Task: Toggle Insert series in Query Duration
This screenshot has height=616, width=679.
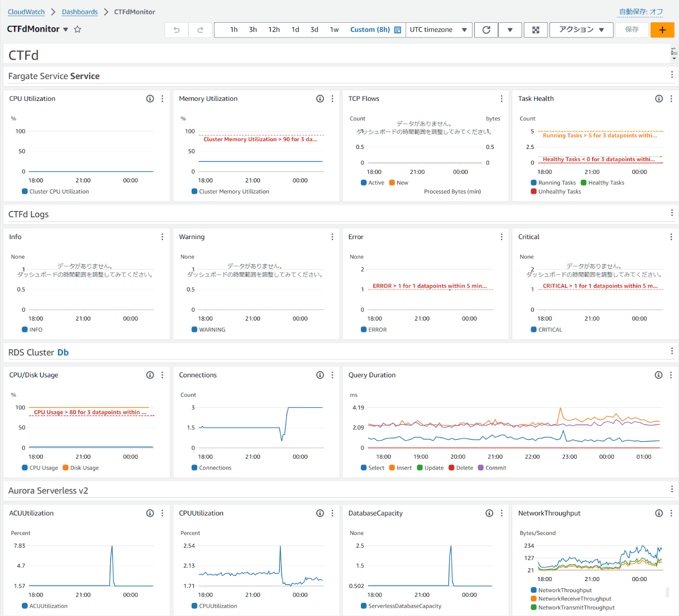Action: [x=400, y=468]
